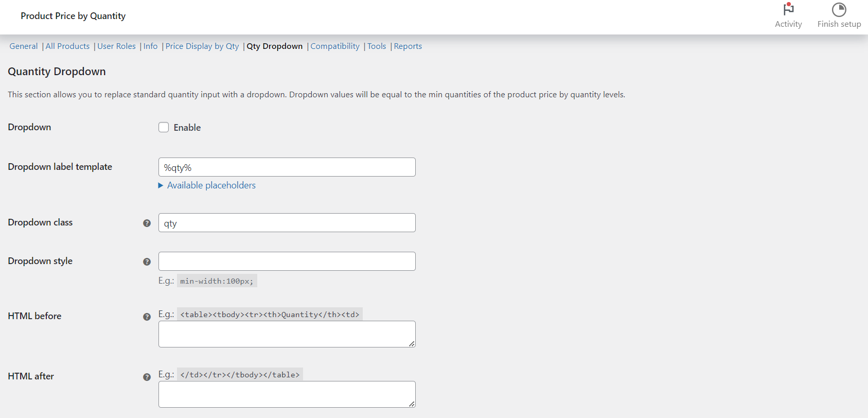This screenshot has width=868, height=418.
Task: Select the active Qty Dropdown tab
Action: click(274, 46)
